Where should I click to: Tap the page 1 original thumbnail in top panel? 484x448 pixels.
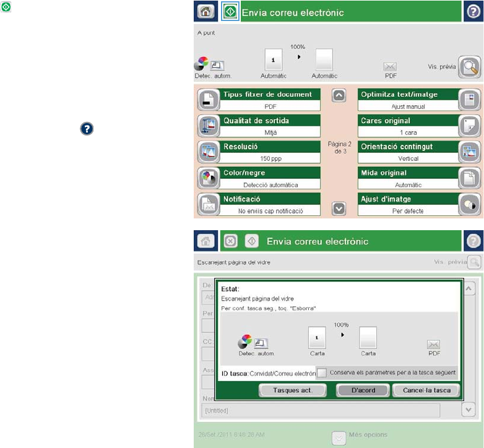pos(273,59)
